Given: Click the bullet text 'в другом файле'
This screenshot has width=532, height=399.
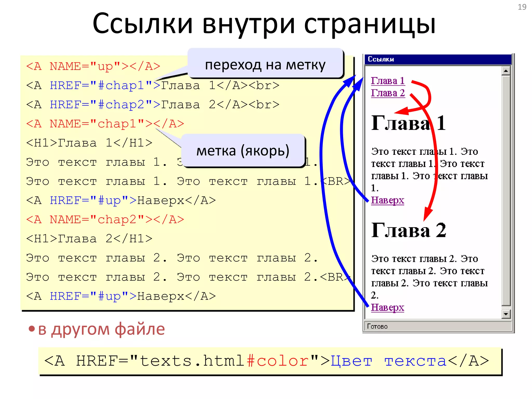Looking at the screenshot, I should click(x=101, y=329).
